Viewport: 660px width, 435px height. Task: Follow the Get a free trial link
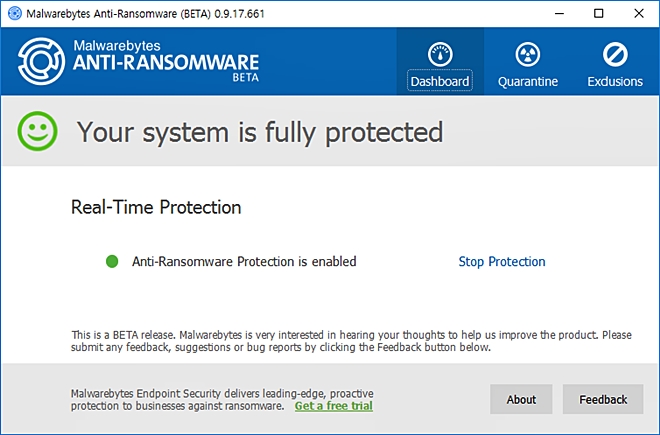pyautogui.click(x=333, y=406)
